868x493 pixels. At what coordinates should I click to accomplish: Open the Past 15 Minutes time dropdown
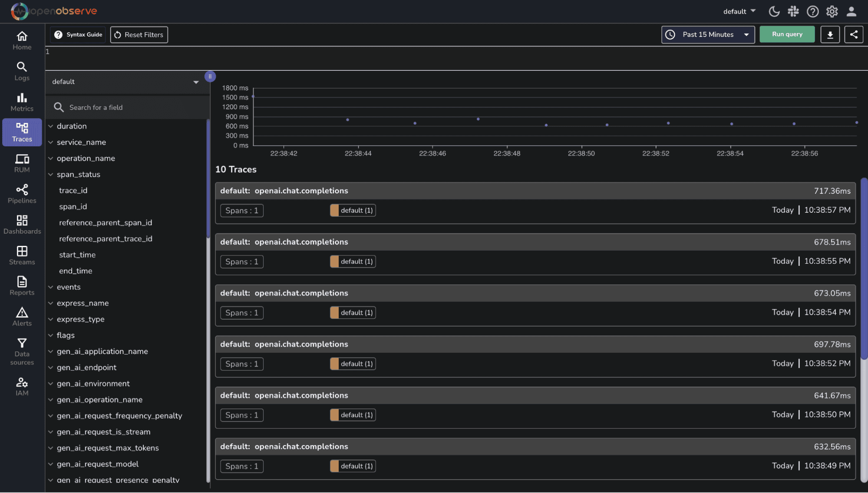(708, 35)
